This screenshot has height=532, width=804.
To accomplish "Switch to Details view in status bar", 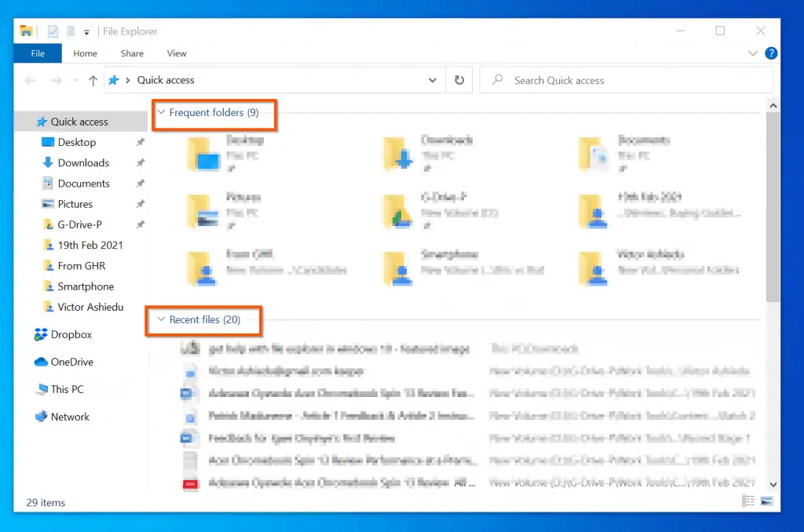I will [748, 501].
